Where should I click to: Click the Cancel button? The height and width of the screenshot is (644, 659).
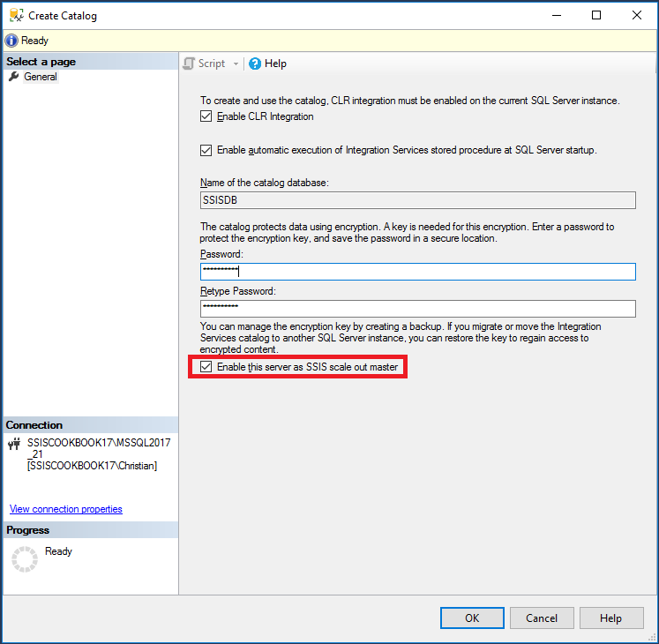point(542,618)
